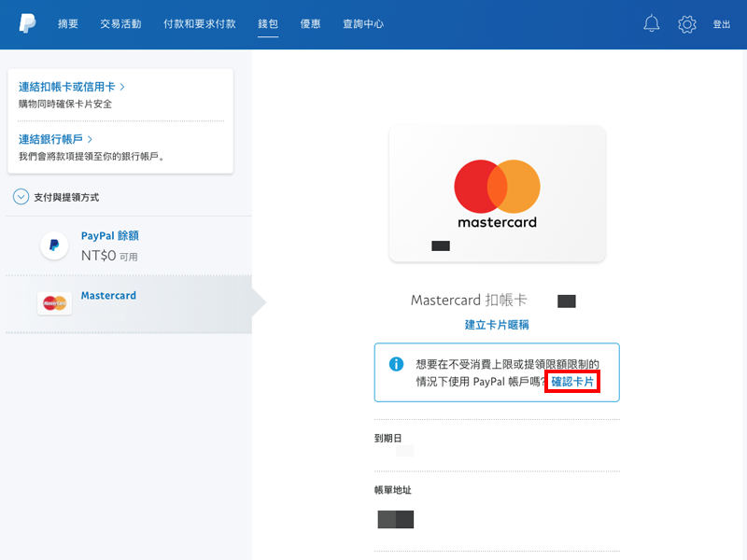
Task: Click the PayPal logo in header
Action: click(27, 23)
